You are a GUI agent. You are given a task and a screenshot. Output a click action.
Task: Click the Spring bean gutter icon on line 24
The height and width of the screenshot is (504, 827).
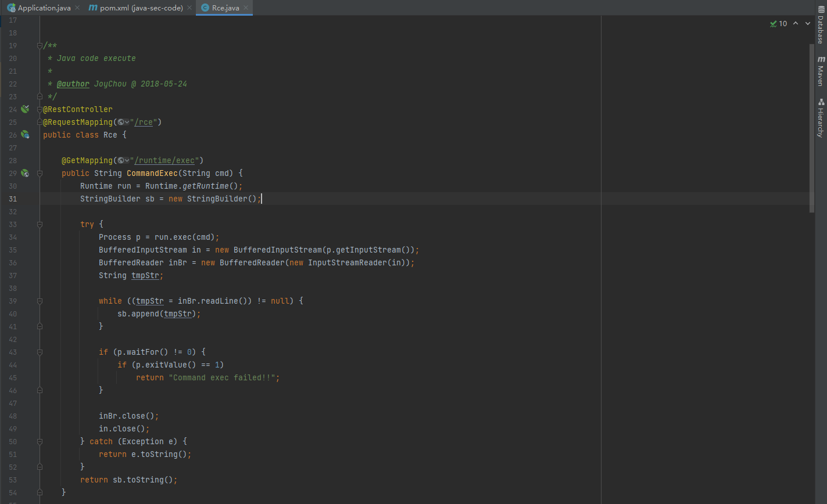[25, 109]
